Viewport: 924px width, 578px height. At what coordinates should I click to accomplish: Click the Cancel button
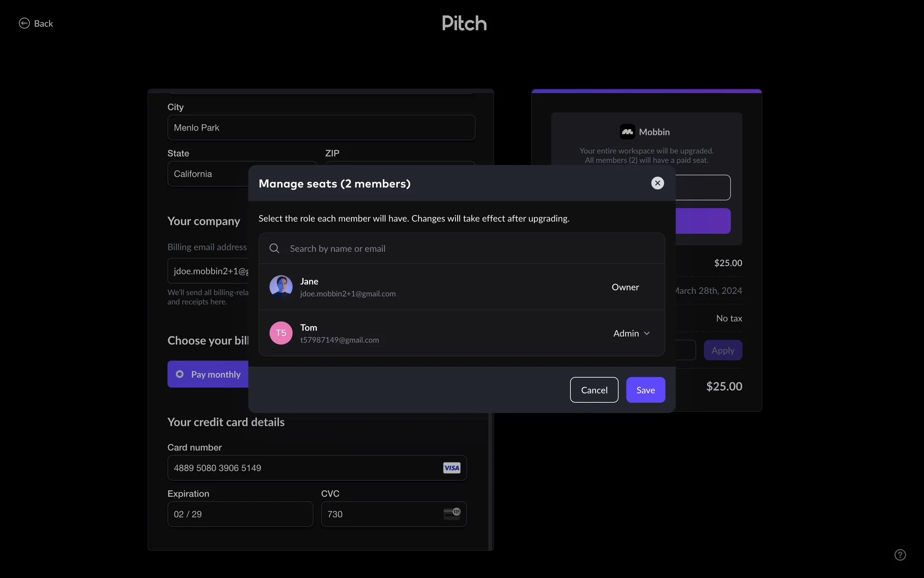[x=594, y=390]
